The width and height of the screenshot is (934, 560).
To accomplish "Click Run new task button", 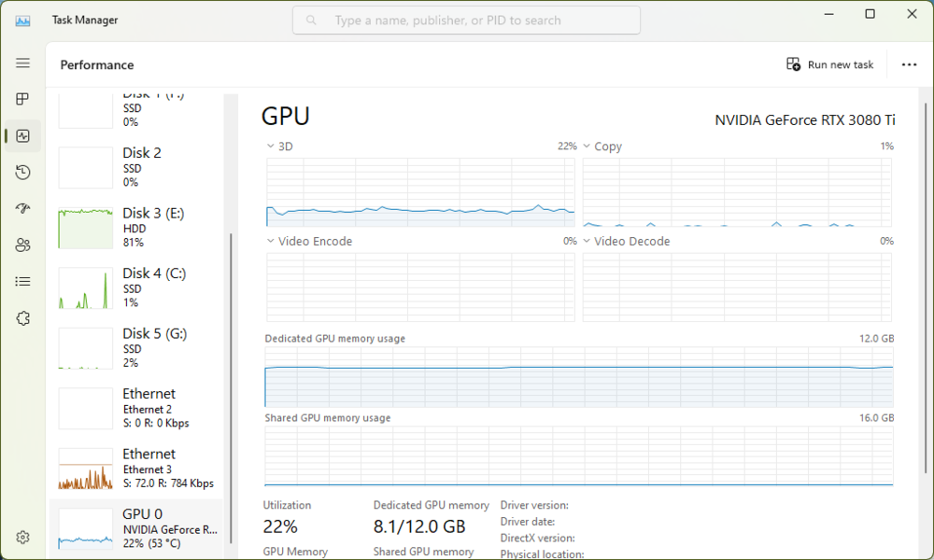I will coord(830,64).
